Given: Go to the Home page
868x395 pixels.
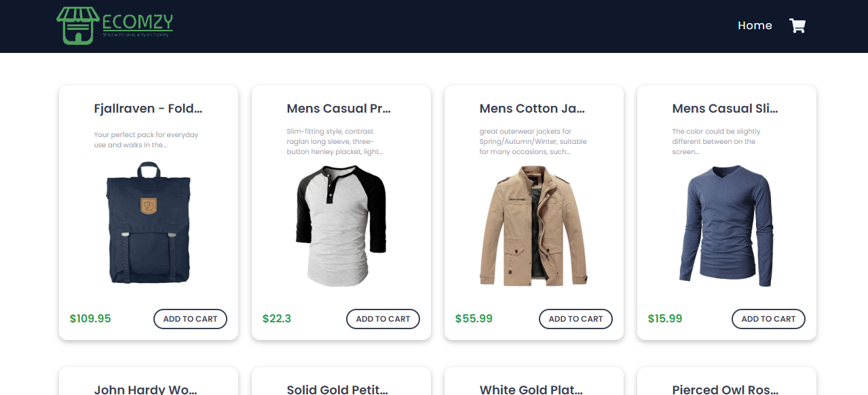Looking at the screenshot, I should pos(755,26).
